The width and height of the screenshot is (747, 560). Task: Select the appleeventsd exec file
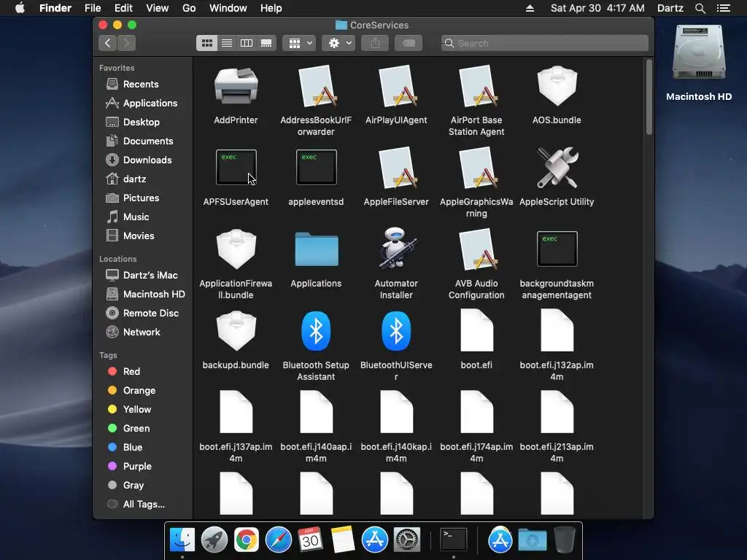(317, 167)
